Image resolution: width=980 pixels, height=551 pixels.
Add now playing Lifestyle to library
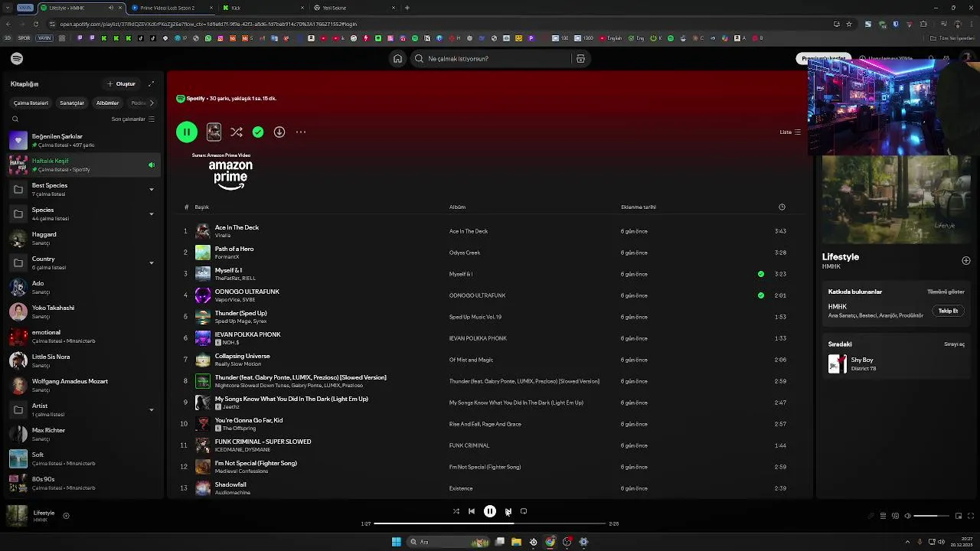(66, 516)
